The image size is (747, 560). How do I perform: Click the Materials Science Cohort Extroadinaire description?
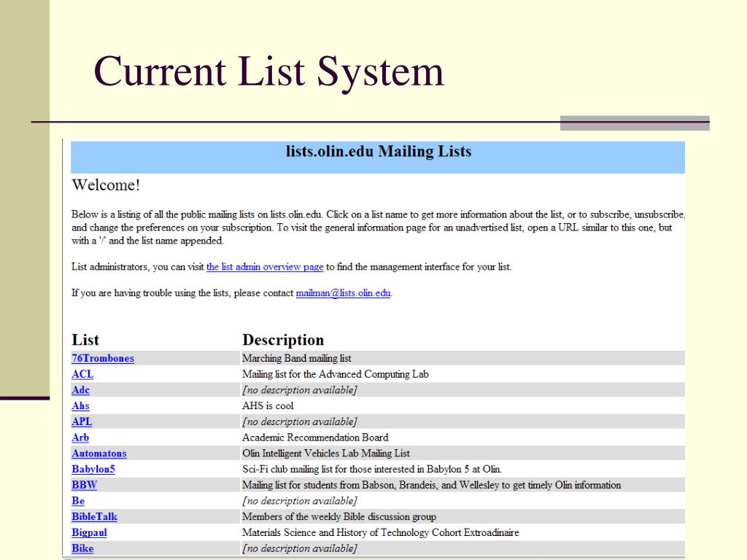coord(381,532)
